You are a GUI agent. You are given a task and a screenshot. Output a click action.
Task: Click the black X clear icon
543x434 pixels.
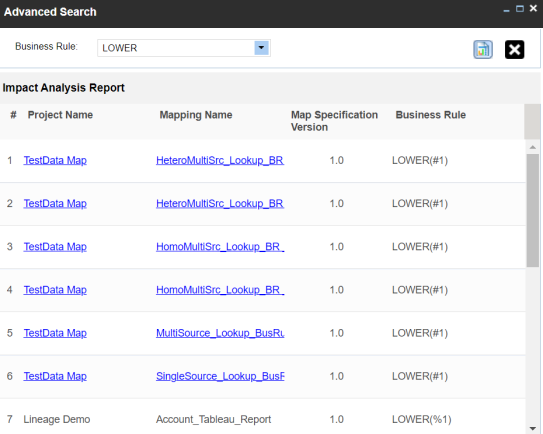[x=514, y=50]
